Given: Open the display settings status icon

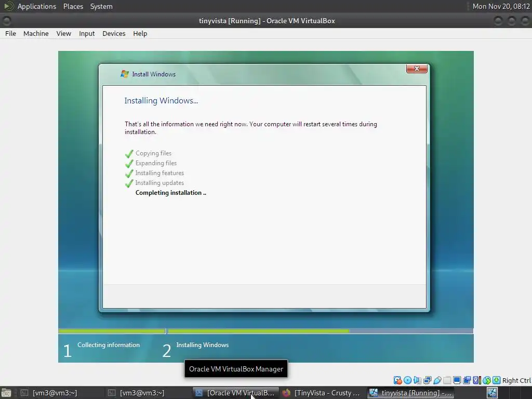Looking at the screenshot, I should pos(457,380).
